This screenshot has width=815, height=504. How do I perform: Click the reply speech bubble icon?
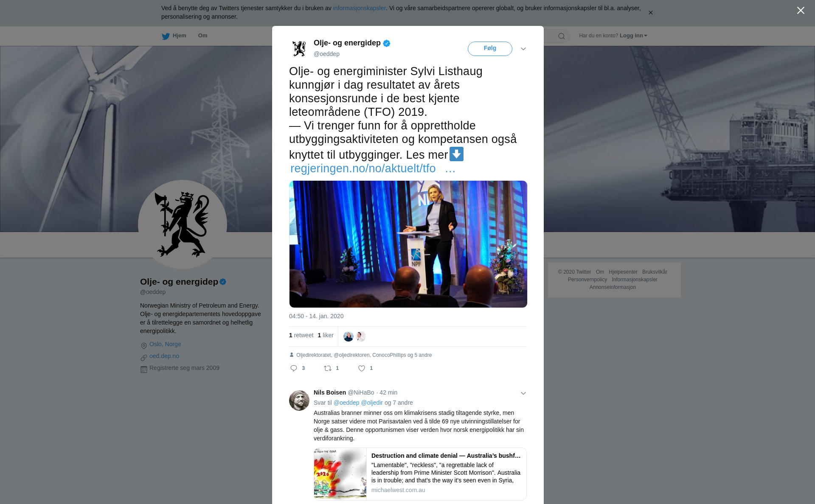click(294, 368)
